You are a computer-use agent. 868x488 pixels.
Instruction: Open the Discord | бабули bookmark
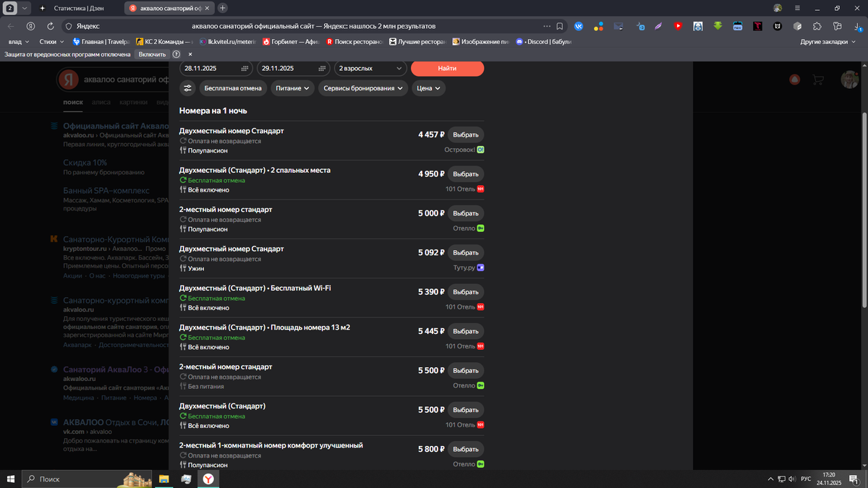coord(542,42)
